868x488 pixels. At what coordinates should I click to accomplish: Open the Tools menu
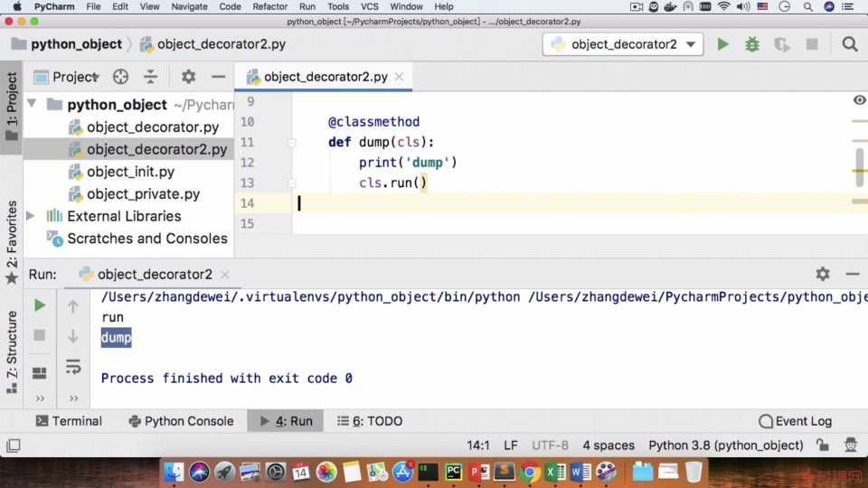(x=337, y=6)
